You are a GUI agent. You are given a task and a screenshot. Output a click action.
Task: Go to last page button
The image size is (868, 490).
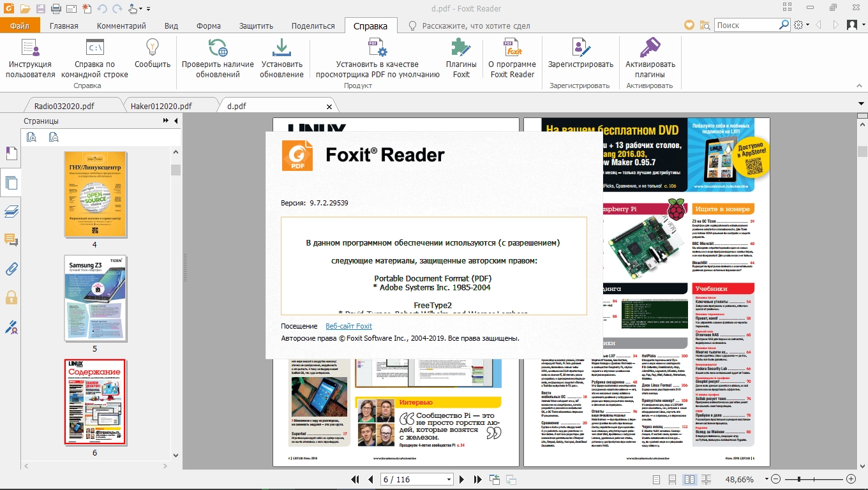[477, 479]
